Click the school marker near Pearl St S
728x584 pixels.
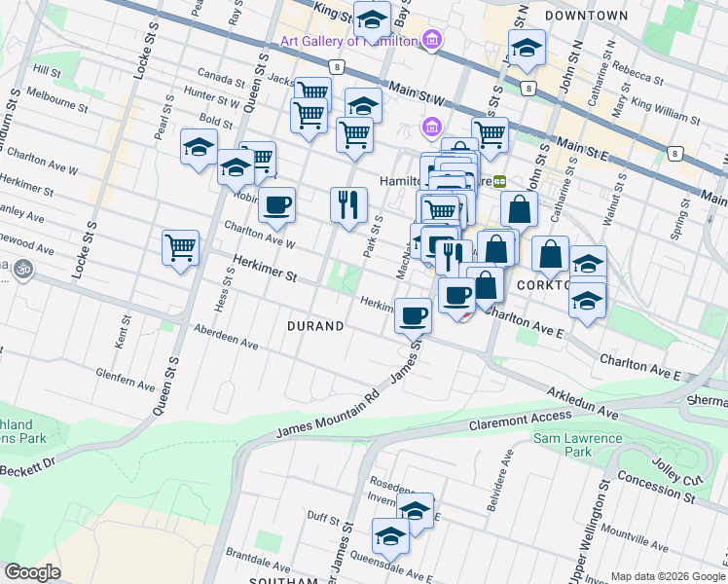point(199,148)
